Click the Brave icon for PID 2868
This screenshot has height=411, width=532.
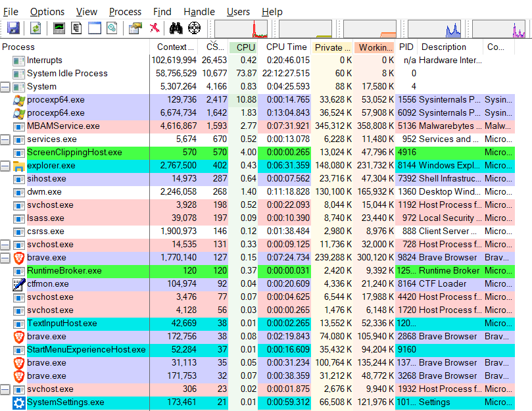click(x=18, y=337)
